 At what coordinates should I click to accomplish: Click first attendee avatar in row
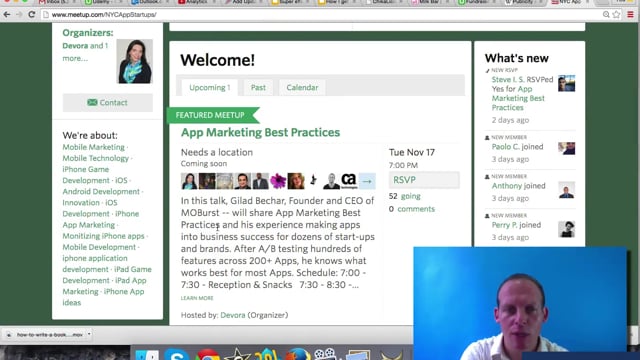point(189,181)
